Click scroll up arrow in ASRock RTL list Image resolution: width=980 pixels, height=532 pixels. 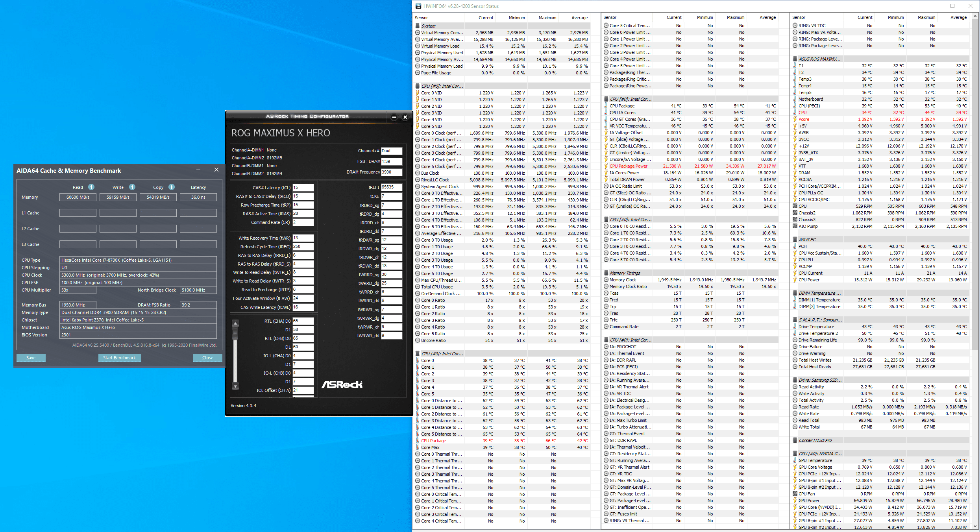[x=235, y=323]
